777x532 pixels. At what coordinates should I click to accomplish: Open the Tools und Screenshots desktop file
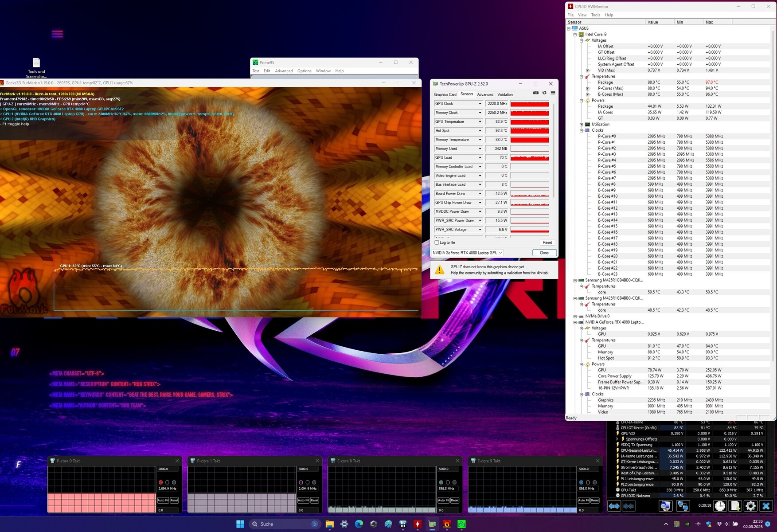tap(36, 68)
